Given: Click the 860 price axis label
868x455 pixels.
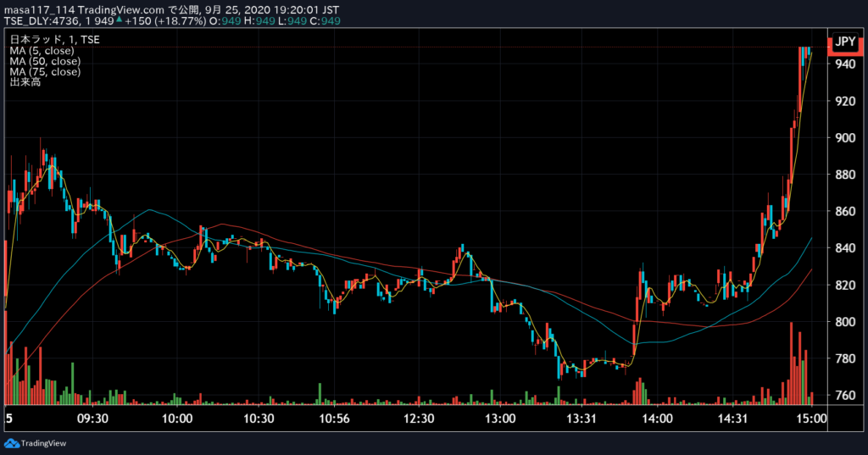Looking at the screenshot, I should click(845, 212).
